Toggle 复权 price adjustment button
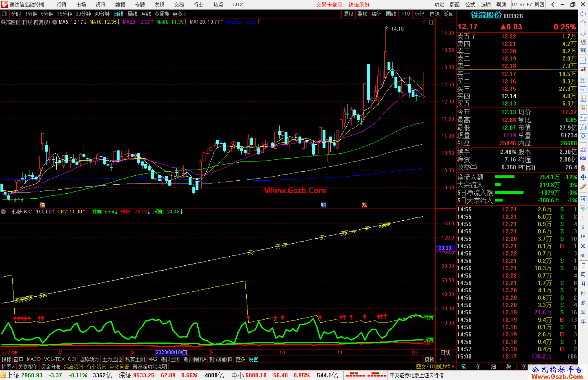This screenshot has width=588, height=380. 348,14
